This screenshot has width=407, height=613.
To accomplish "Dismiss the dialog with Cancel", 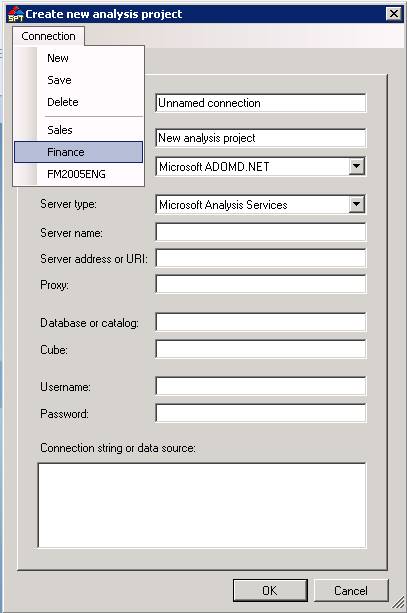I will click(351, 590).
